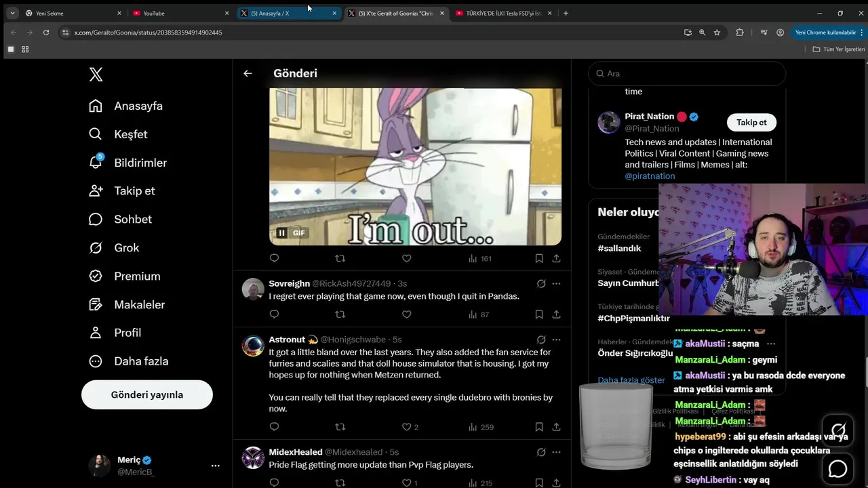Open more options on Sovreighn's reply

coord(556,283)
